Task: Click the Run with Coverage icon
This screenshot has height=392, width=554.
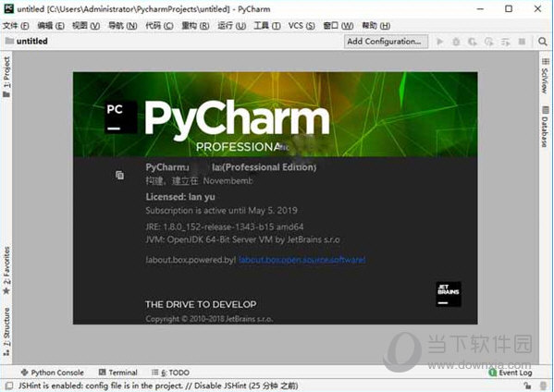Action: tap(473, 42)
